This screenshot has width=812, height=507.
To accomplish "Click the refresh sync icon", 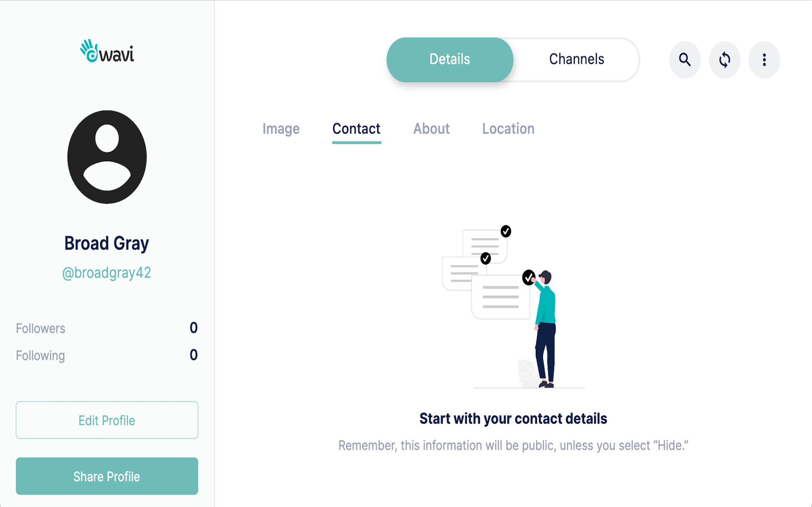I will (x=724, y=60).
